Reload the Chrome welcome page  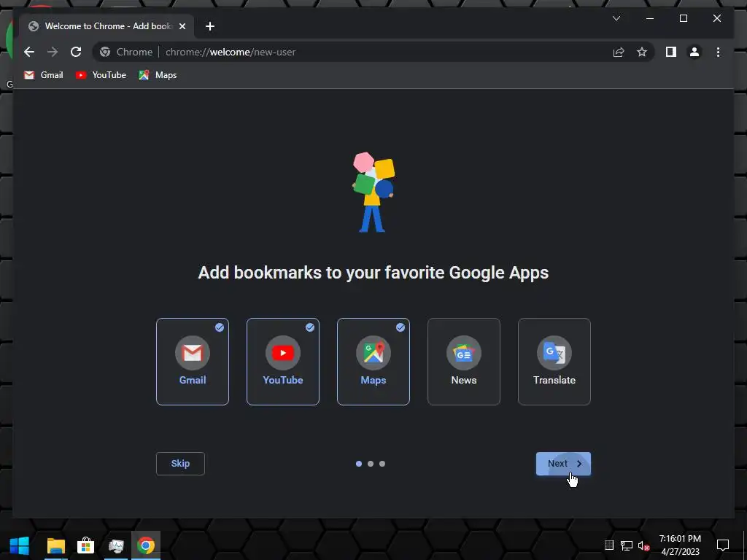[76, 52]
